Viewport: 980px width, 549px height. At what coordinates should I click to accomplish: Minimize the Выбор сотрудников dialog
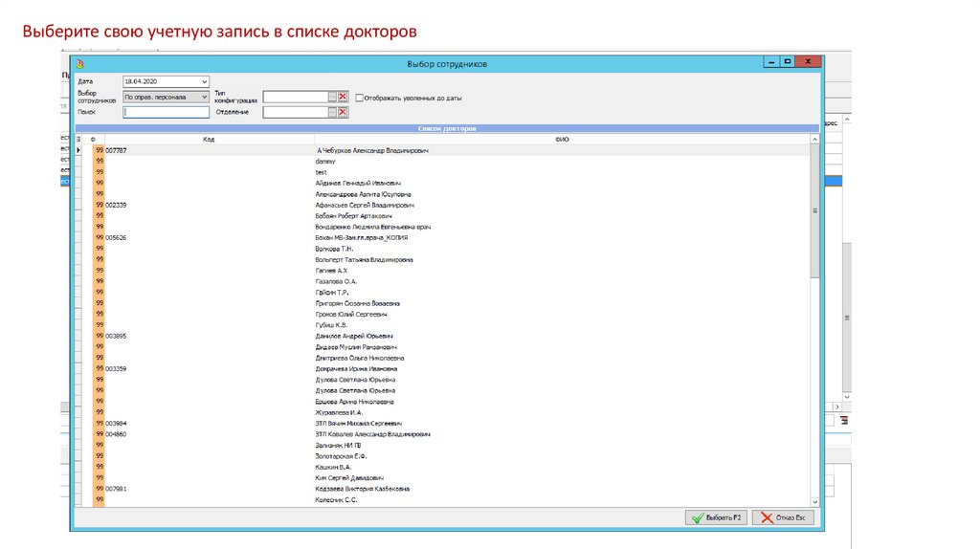pos(771,62)
